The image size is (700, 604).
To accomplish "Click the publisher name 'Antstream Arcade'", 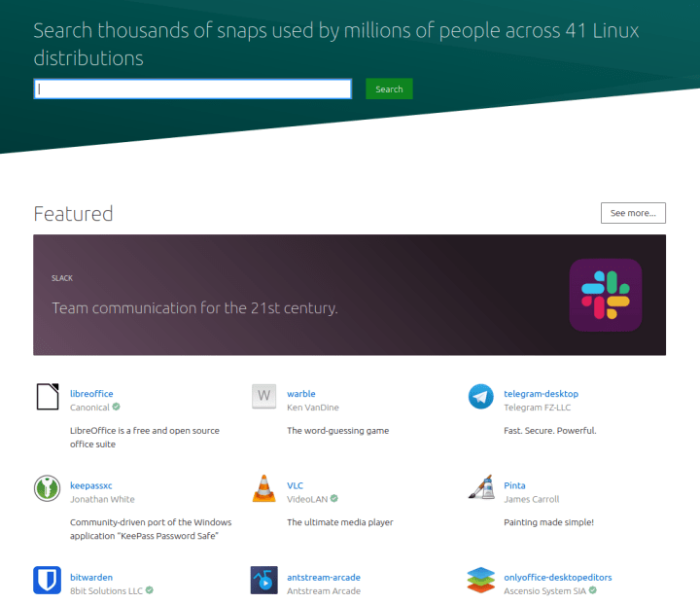I will coord(324,591).
